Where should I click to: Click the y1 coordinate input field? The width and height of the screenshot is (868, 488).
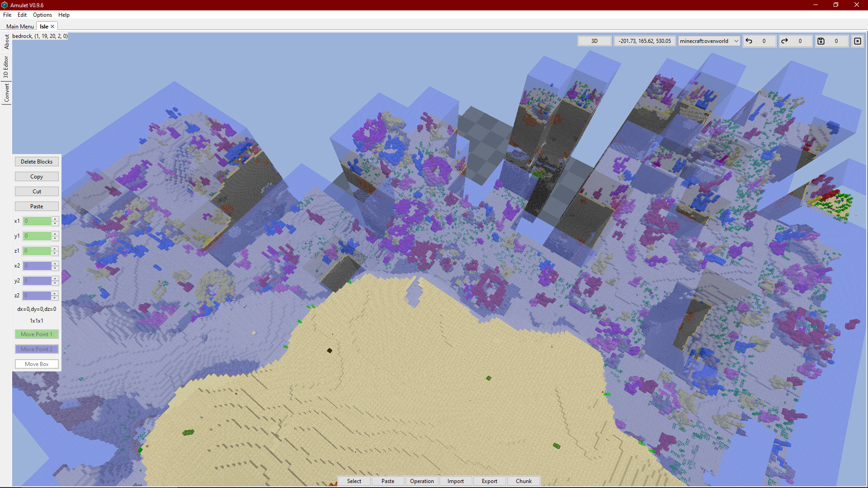pyautogui.click(x=37, y=236)
